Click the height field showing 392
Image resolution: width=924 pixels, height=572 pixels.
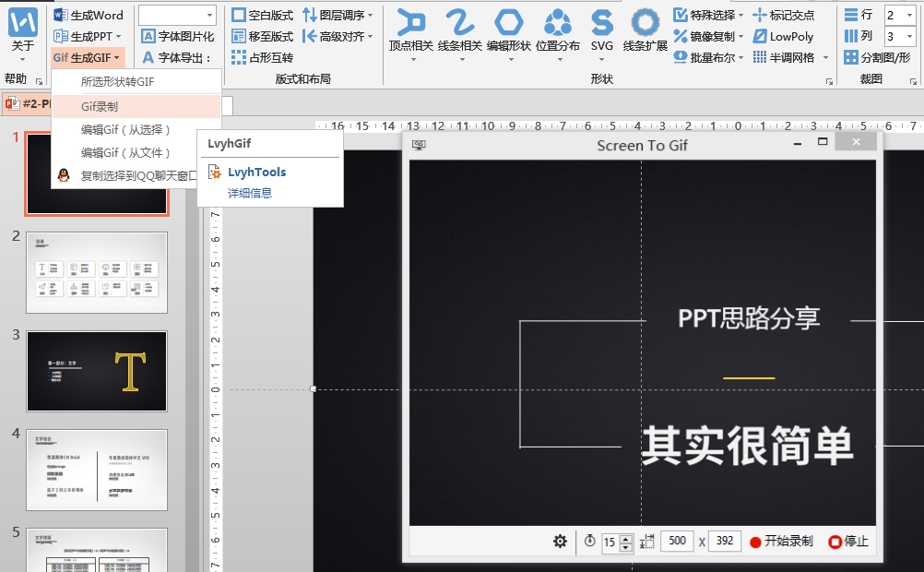tap(725, 541)
